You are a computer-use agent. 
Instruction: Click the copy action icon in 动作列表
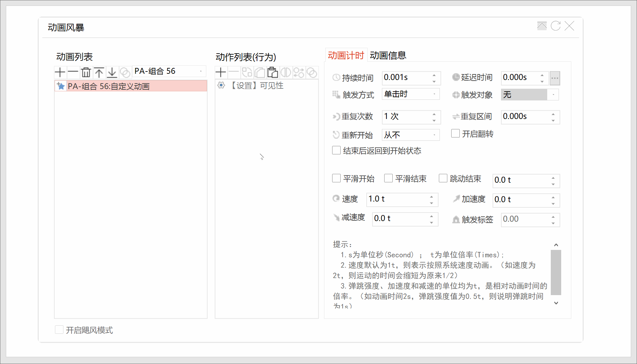click(x=247, y=72)
